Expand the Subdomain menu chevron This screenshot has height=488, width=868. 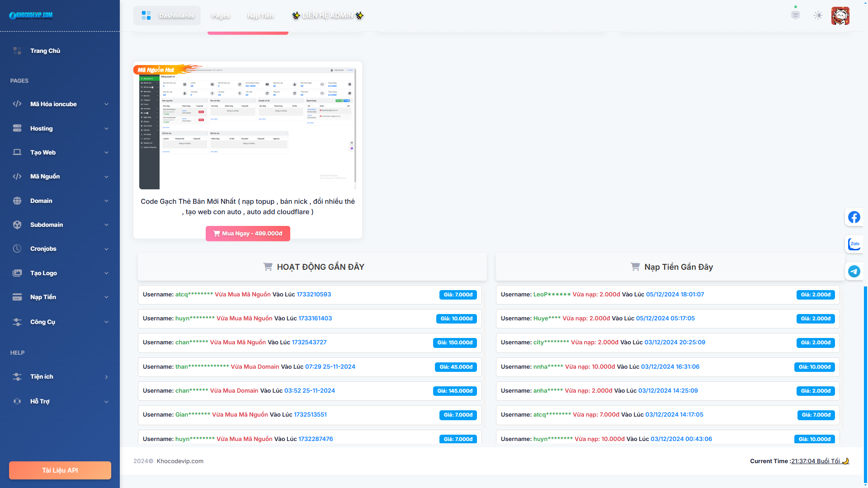[107, 225]
